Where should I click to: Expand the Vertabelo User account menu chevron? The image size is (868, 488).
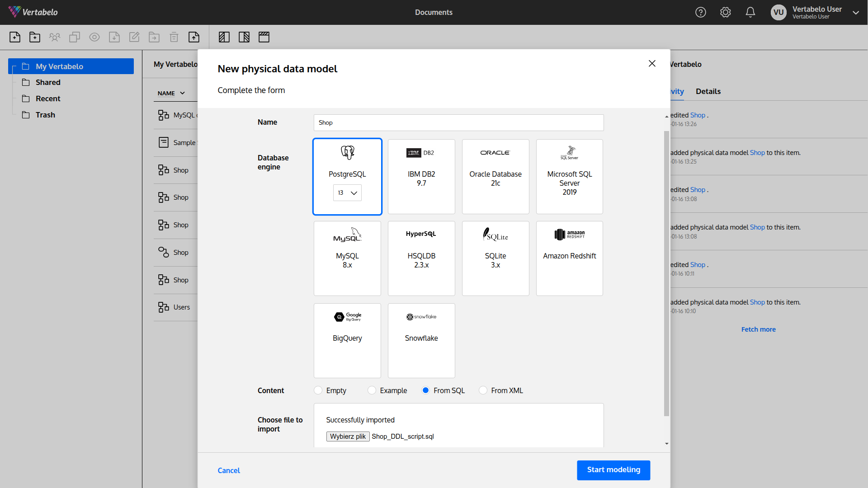856,12
